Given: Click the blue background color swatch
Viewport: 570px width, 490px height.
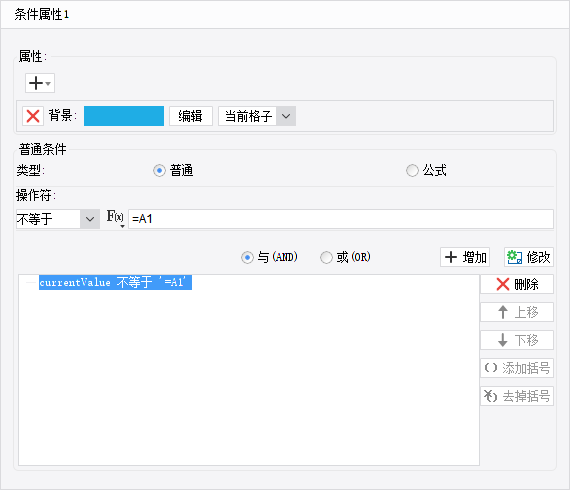Looking at the screenshot, I should [124, 116].
